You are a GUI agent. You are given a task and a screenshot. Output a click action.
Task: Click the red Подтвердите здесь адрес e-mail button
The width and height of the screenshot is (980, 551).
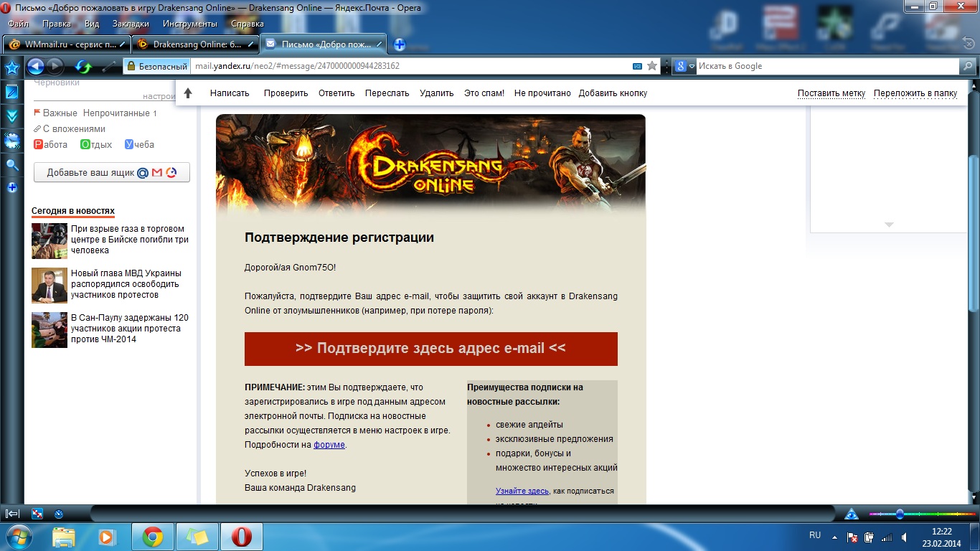click(x=430, y=349)
